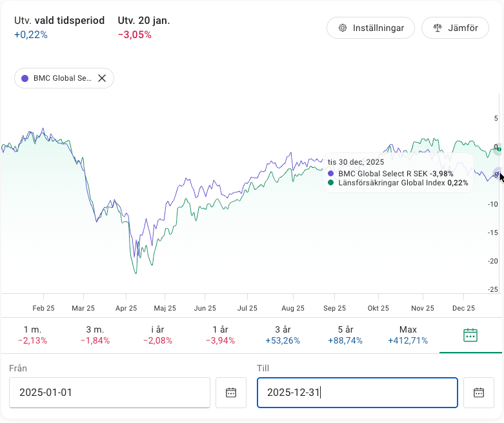This screenshot has height=423, width=504.
Task: Click the gear icon in Inställningar
Action: pos(343,28)
